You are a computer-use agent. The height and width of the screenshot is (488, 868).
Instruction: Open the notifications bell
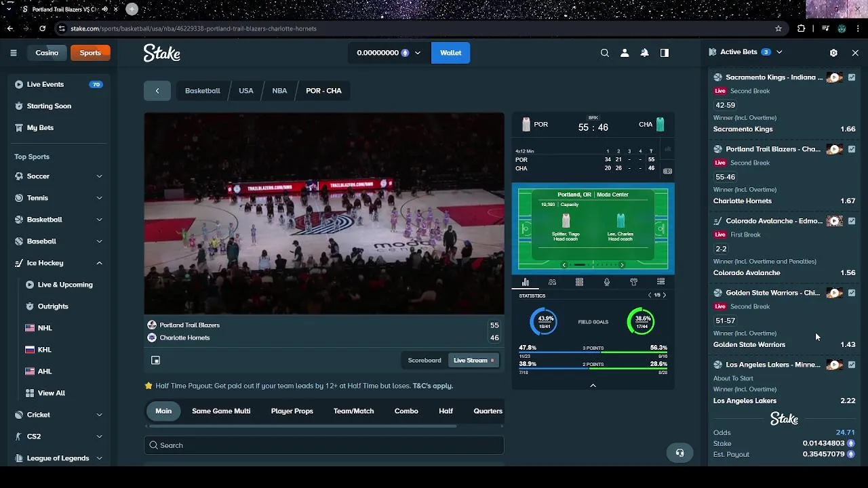[x=645, y=53]
